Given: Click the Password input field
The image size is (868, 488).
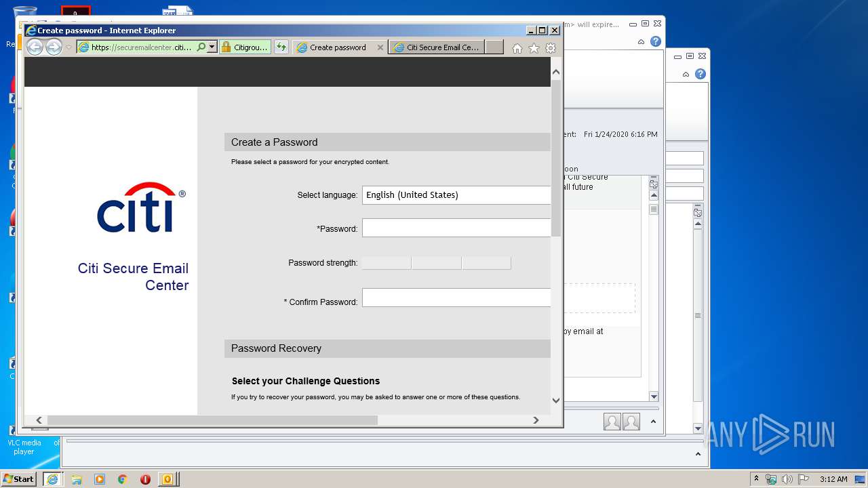Looking at the screenshot, I should click(x=456, y=228).
